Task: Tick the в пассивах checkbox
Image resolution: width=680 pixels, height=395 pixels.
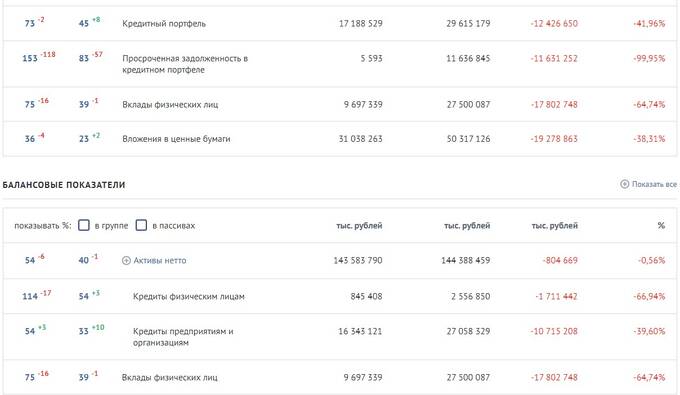Action: [141, 225]
